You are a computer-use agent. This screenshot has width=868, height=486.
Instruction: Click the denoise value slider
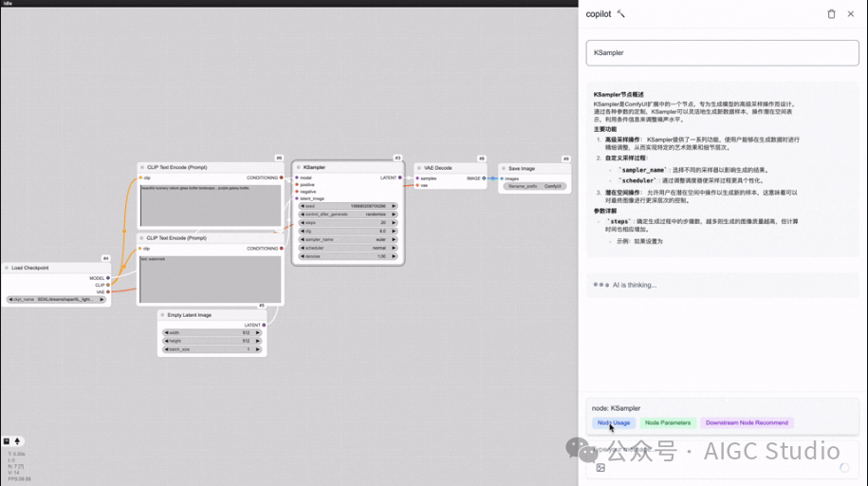click(347, 256)
